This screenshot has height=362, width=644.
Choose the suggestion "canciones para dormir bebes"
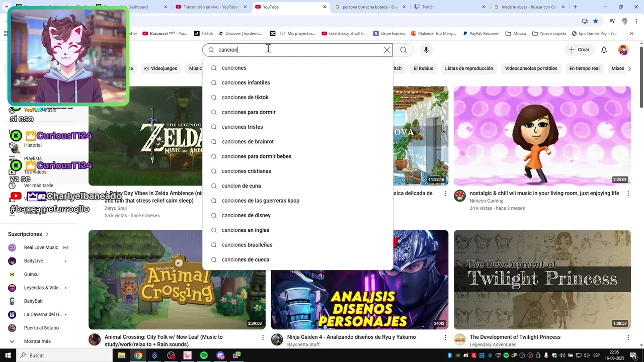(297, 156)
